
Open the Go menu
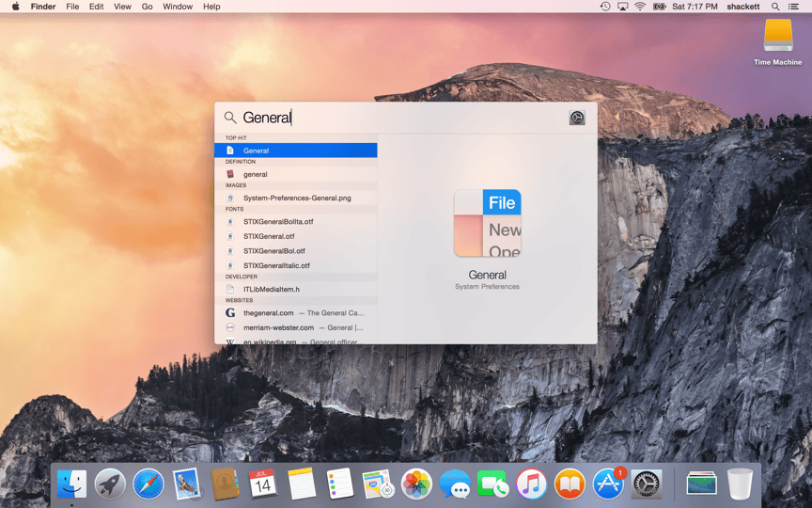tap(147, 7)
